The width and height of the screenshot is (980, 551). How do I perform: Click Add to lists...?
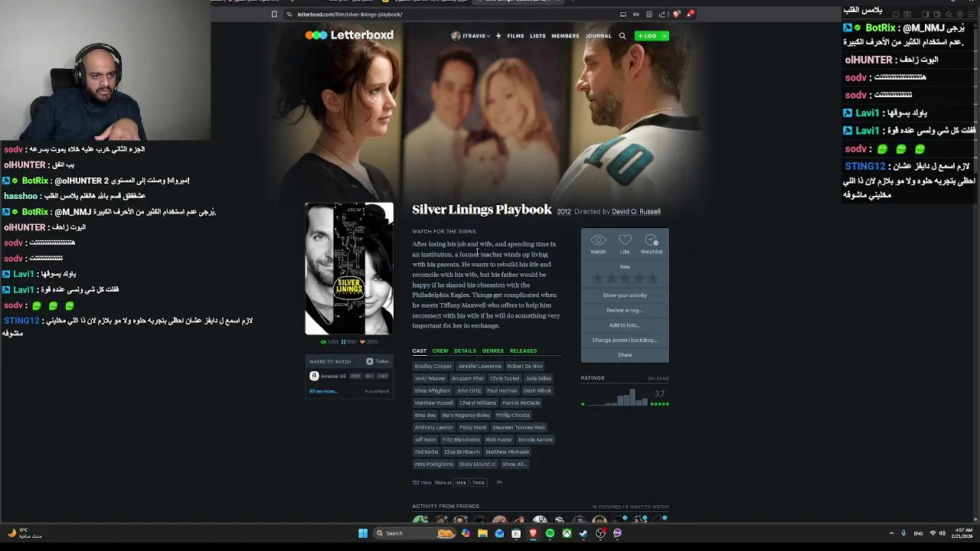click(625, 325)
